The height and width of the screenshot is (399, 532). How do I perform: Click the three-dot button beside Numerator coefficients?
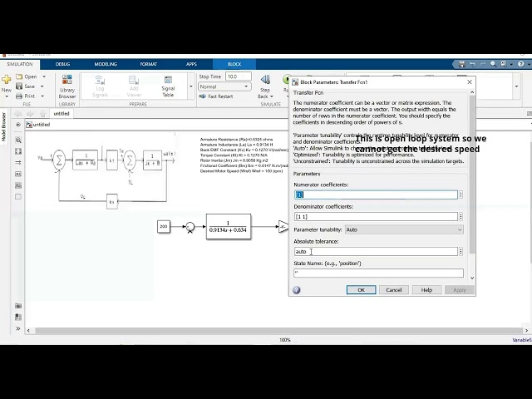point(461,195)
